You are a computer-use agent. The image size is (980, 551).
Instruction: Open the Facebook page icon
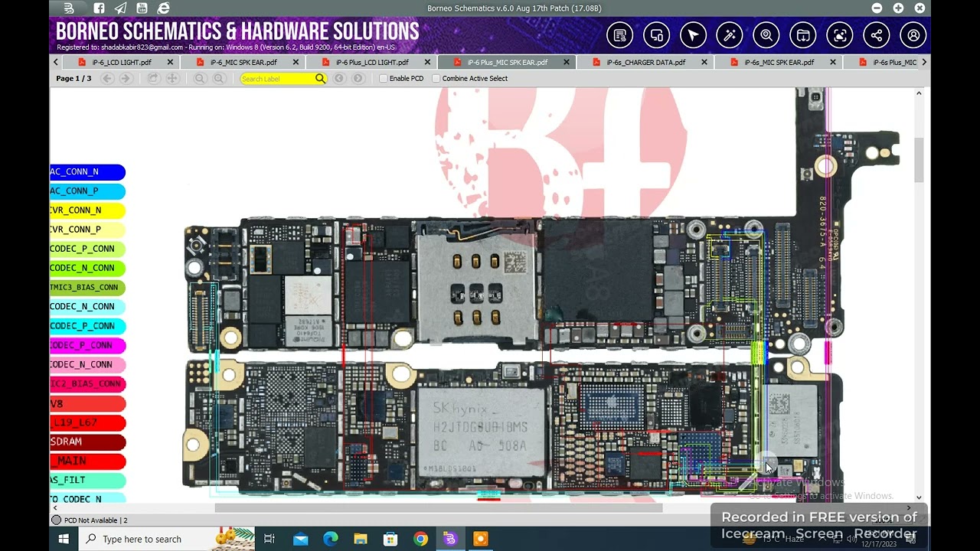click(99, 8)
